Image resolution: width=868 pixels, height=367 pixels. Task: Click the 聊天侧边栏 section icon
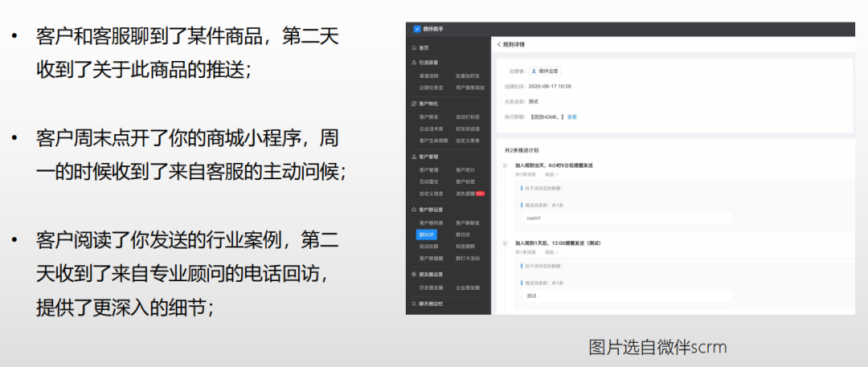pos(414,303)
